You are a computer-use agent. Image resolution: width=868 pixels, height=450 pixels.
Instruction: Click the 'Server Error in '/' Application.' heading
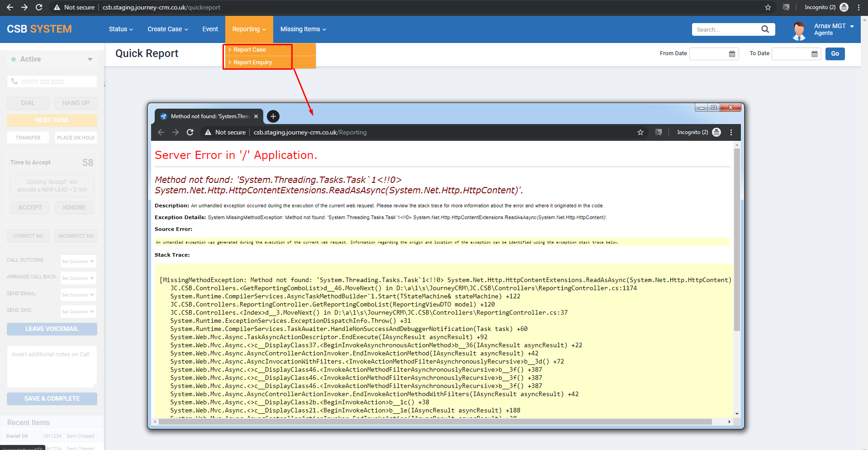tap(236, 155)
